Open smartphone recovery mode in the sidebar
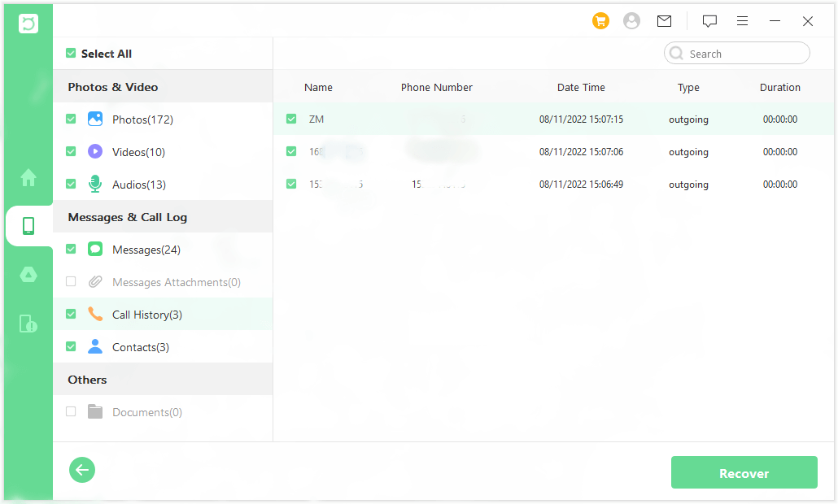Image resolution: width=838 pixels, height=504 pixels. point(28,226)
